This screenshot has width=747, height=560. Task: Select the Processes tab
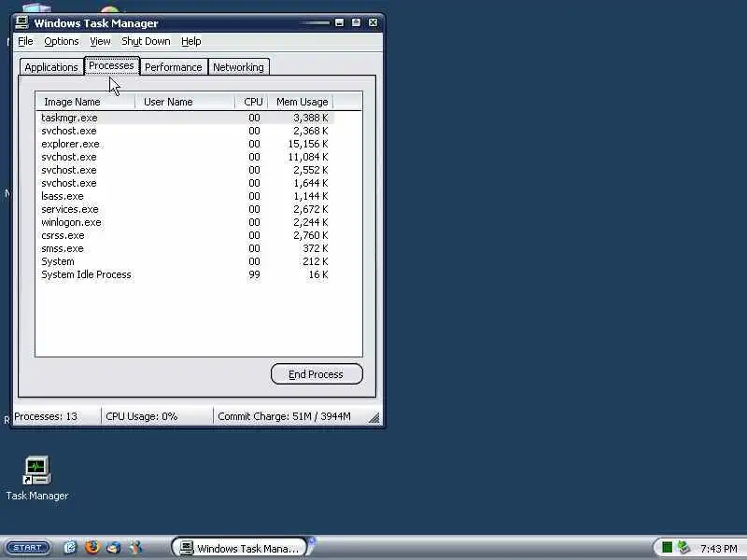coord(111,65)
